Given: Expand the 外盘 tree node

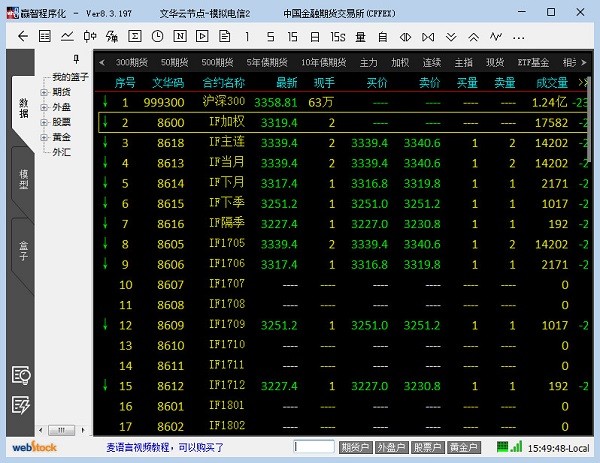Looking at the screenshot, I should [44, 107].
